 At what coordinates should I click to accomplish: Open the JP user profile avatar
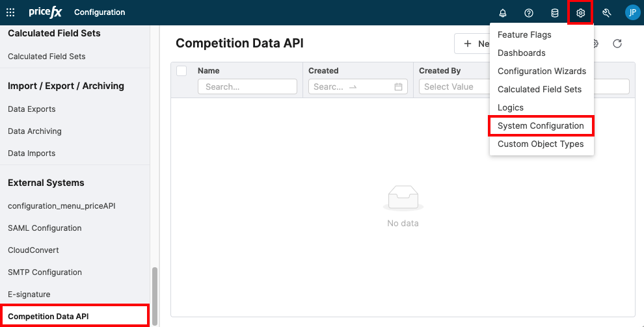pyautogui.click(x=632, y=12)
